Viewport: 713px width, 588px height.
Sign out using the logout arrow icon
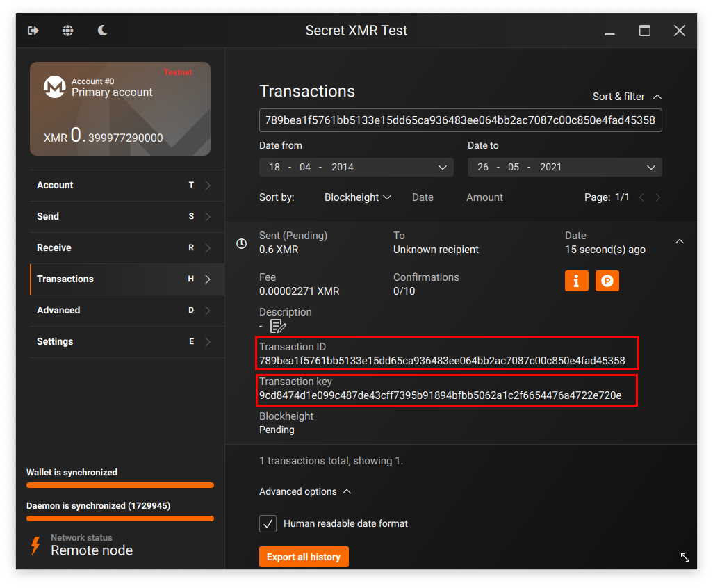tap(33, 31)
